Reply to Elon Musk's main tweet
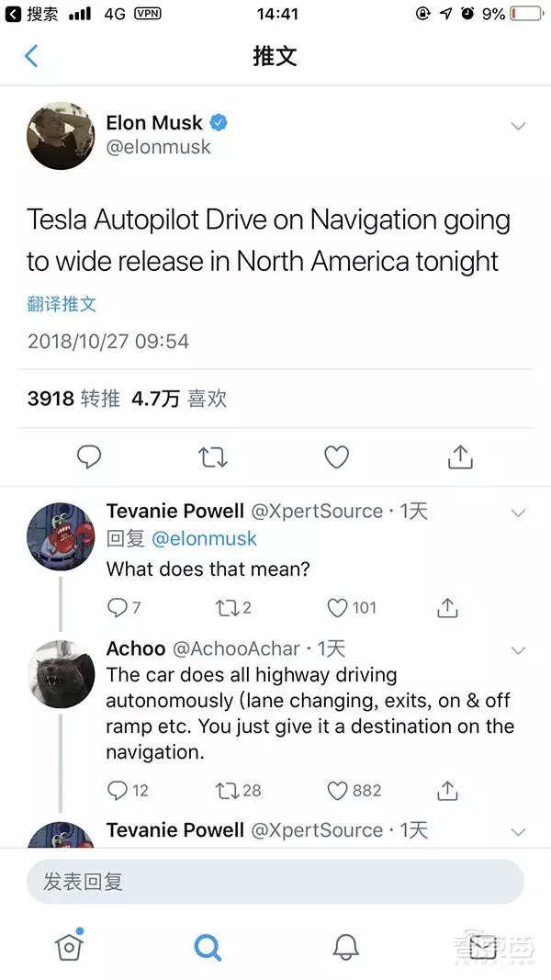This screenshot has width=551, height=980. tap(89, 456)
